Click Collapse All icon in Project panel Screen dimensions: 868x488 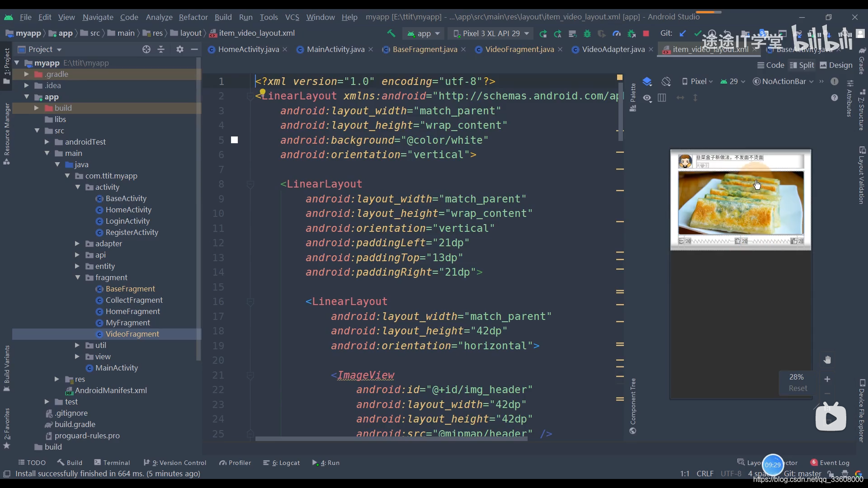[161, 49]
